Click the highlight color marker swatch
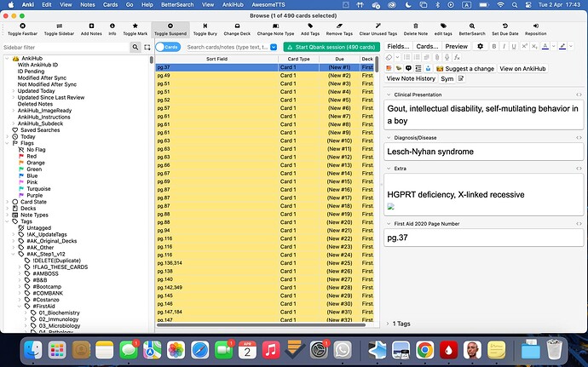588x367 pixels. 562,47
